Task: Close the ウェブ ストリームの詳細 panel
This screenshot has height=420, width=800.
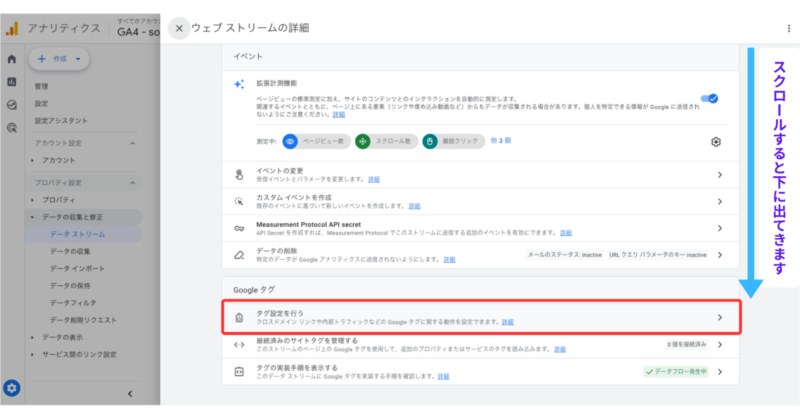Action: click(179, 29)
